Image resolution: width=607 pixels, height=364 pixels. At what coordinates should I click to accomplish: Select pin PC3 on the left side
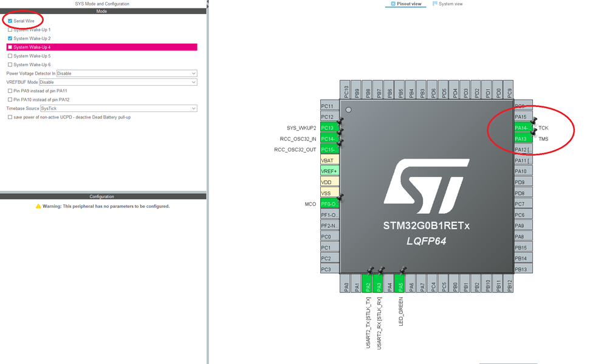pyautogui.click(x=330, y=269)
